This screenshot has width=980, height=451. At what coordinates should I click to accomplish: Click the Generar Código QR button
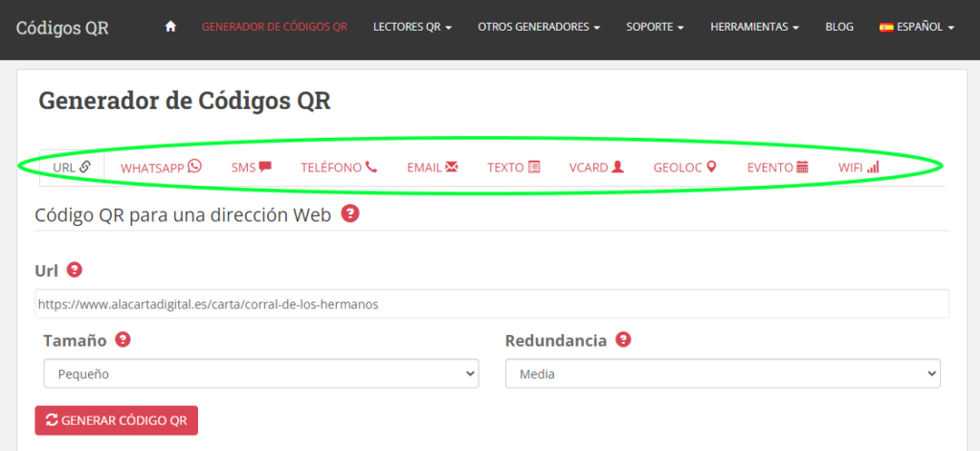coord(116,420)
